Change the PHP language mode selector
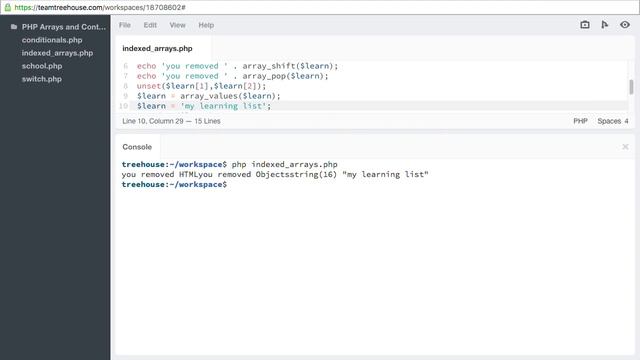 [x=580, y=121]
